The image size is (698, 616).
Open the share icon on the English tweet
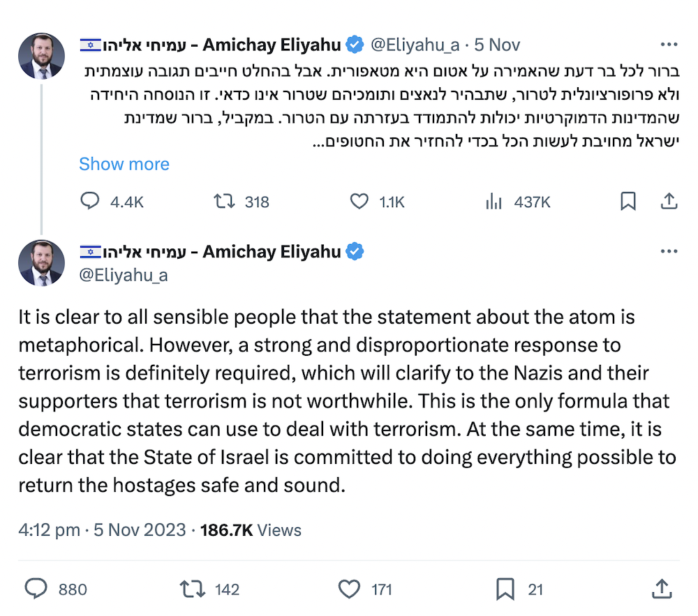[x=661, y=589]
